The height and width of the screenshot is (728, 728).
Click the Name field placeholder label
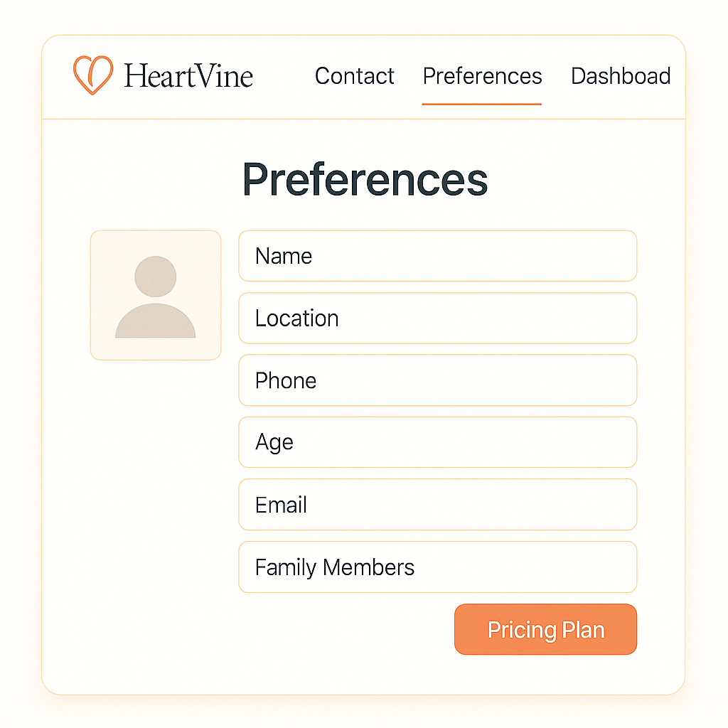click(283, 256)
